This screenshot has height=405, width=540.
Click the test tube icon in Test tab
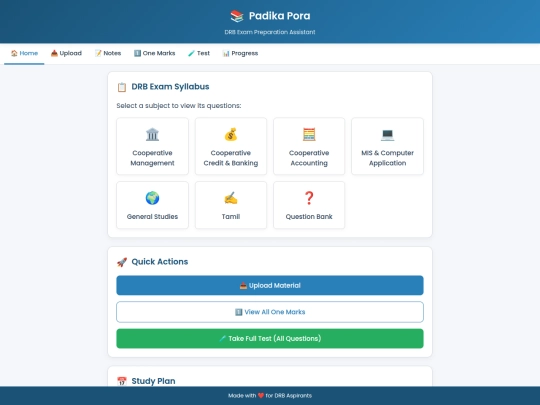tap(191, 53)
